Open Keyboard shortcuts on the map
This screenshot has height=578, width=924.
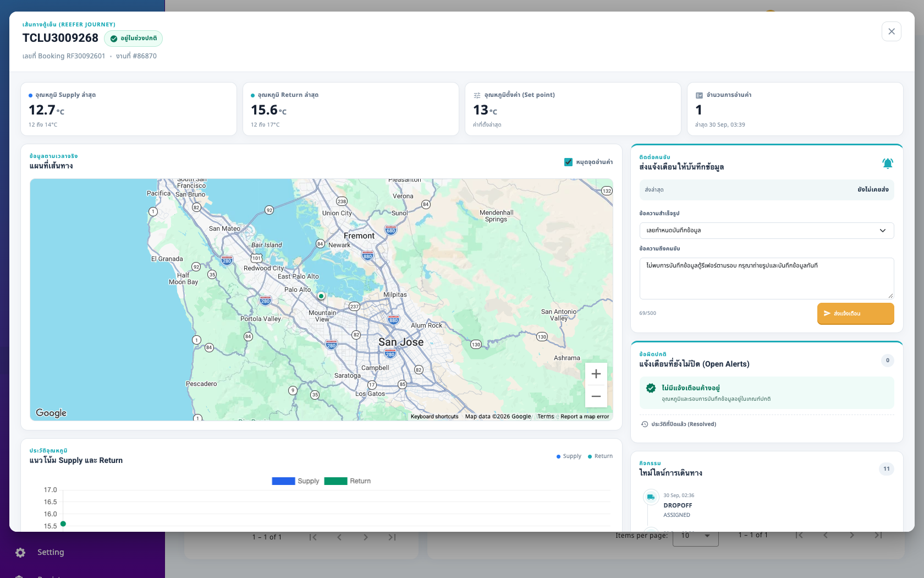pyautogui.click(x=435, y=417)
